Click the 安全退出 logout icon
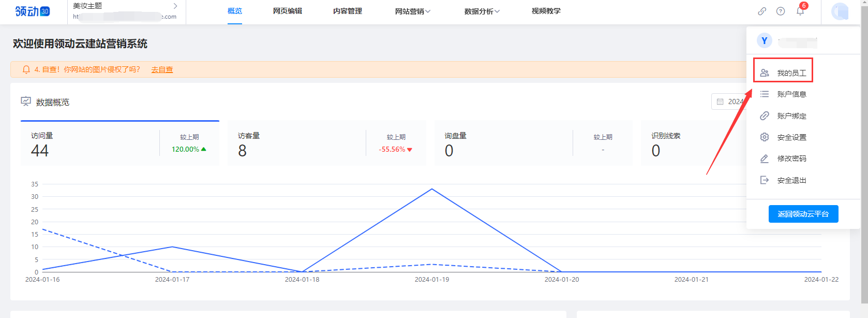This screenshot has width=868, height=318. click(765, 180)
